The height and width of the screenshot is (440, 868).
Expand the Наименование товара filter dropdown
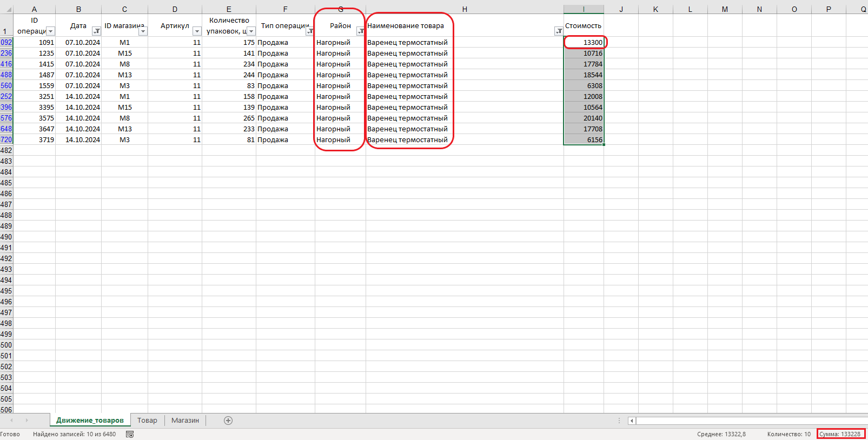pos(559,31)
